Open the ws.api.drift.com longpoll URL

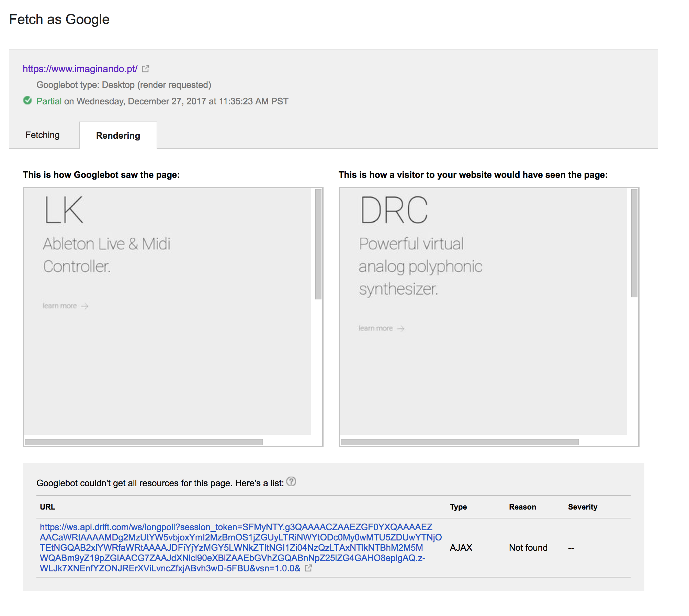point(240,548)
